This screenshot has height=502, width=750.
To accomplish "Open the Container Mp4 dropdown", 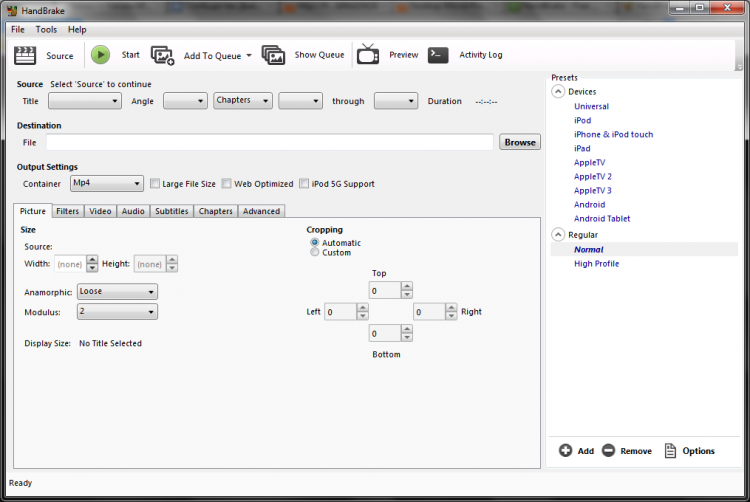I will point(107,184).
